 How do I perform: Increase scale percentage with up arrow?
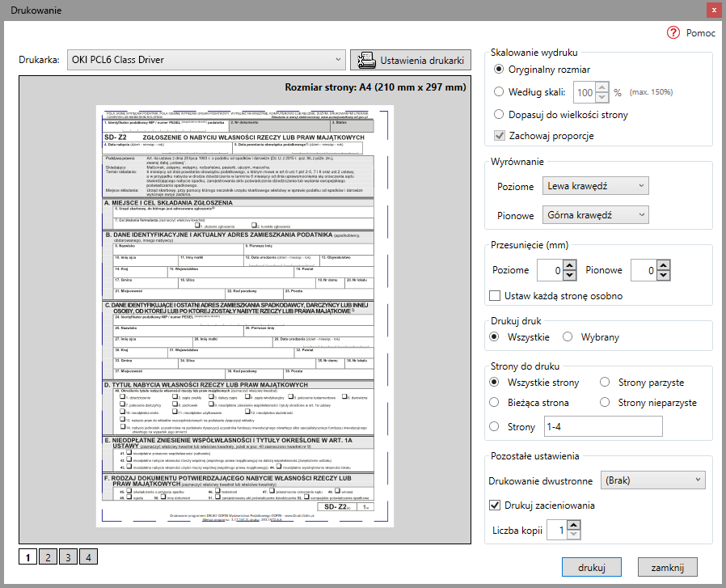[x=602, y=87]
